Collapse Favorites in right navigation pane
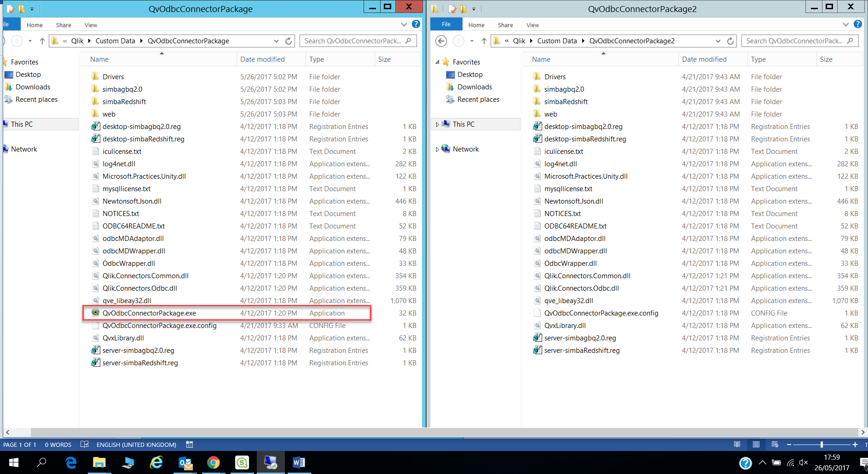The image size is (868, 474). tap(437, 62)
